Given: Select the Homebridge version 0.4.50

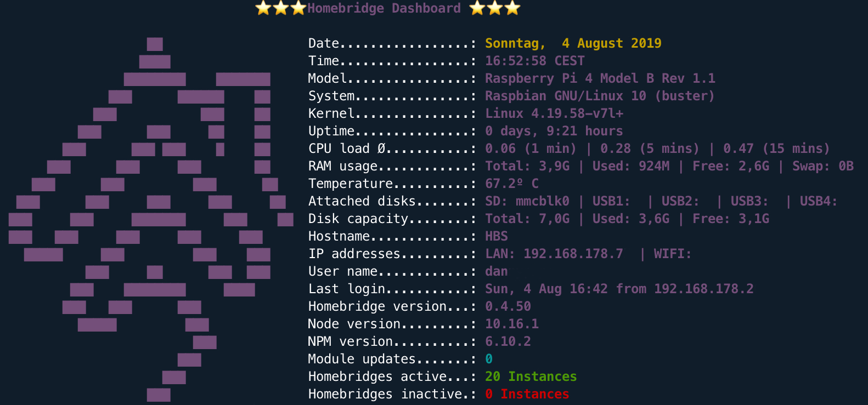Looking at the screenshot, I should coord(508,306).
